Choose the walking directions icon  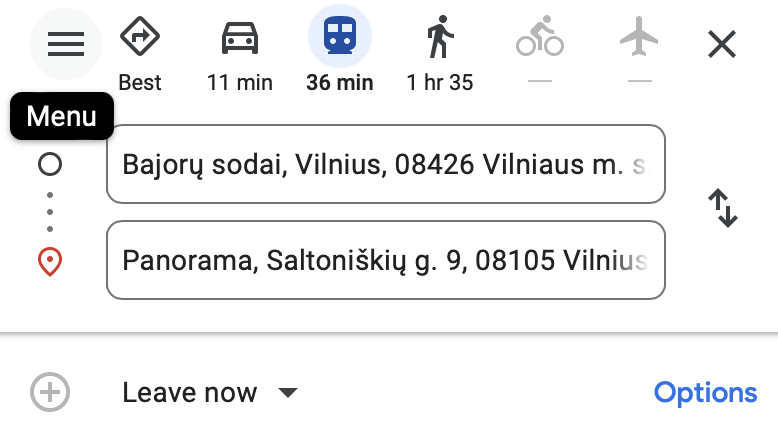(440, 40)
